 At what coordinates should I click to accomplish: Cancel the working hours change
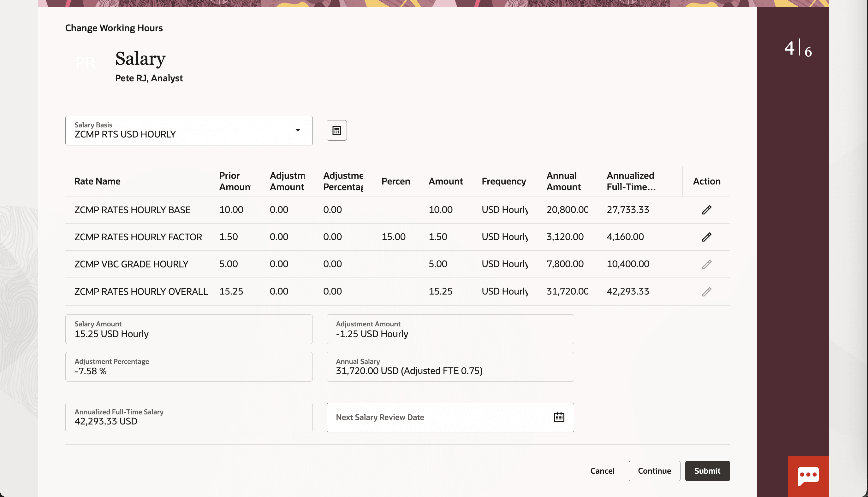602,471
